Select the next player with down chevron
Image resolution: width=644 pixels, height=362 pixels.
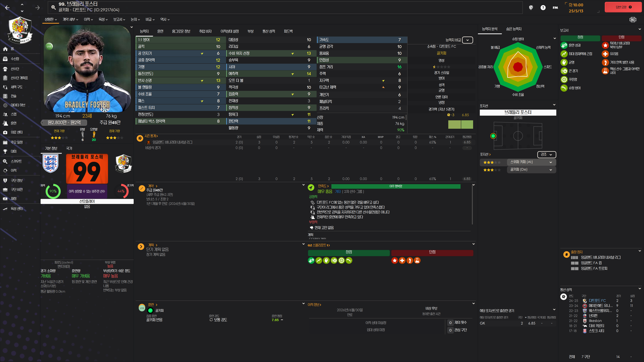[22, 11]
